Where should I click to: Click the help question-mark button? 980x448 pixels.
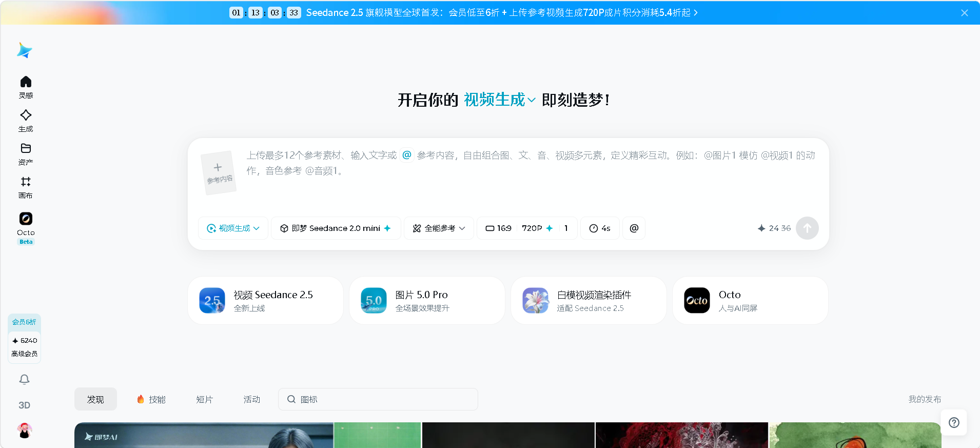click(954, 422)
